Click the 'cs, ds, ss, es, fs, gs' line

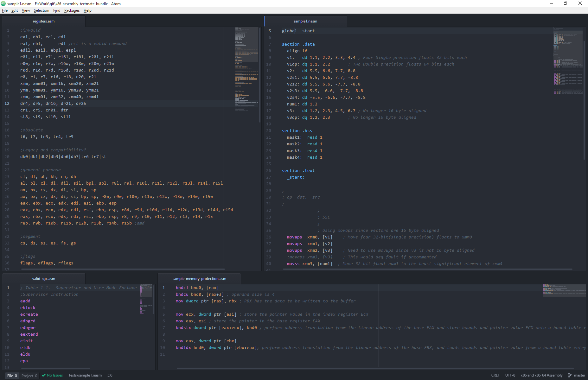[x=48, y=243]
